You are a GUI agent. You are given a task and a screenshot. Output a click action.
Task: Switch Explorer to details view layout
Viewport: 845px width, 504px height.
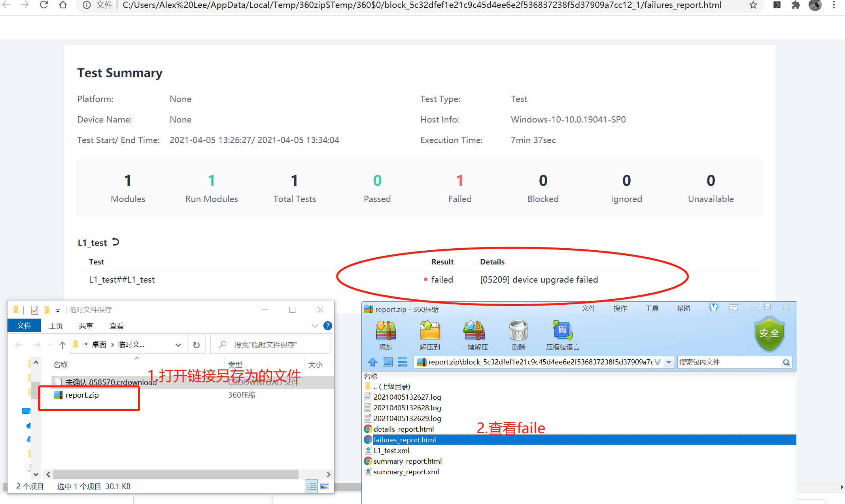pos(312,487)
